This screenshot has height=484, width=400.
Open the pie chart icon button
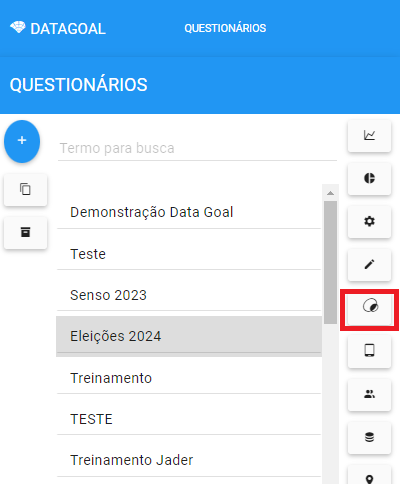[x=369, y=178]
